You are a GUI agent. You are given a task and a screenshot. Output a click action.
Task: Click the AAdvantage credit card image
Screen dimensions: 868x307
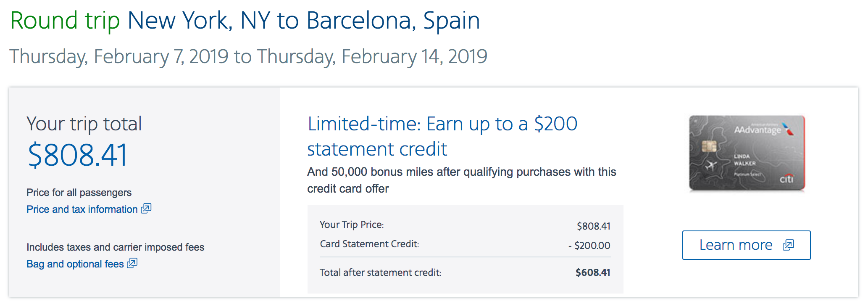(x=747, y=153)
